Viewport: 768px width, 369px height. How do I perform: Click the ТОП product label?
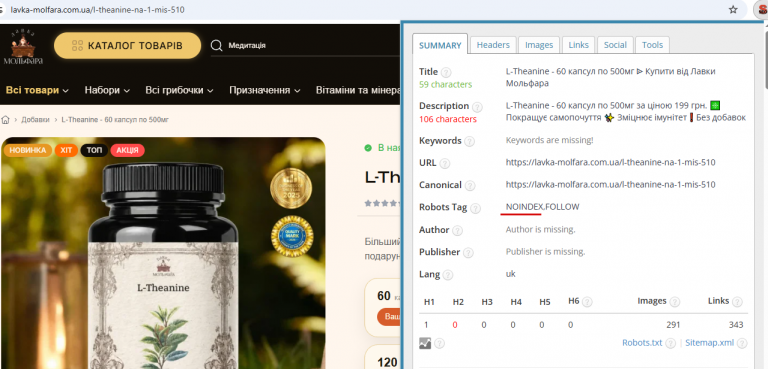pos(94,150)
